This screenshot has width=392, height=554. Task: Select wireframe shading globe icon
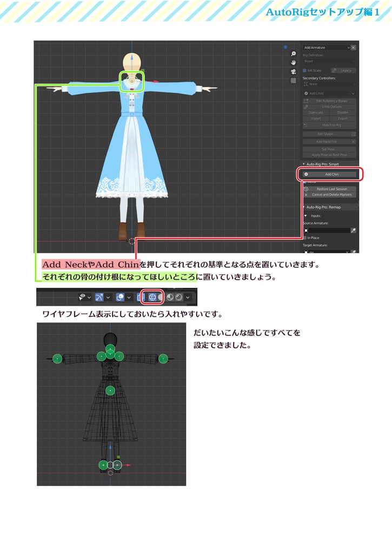click(152, 297)
